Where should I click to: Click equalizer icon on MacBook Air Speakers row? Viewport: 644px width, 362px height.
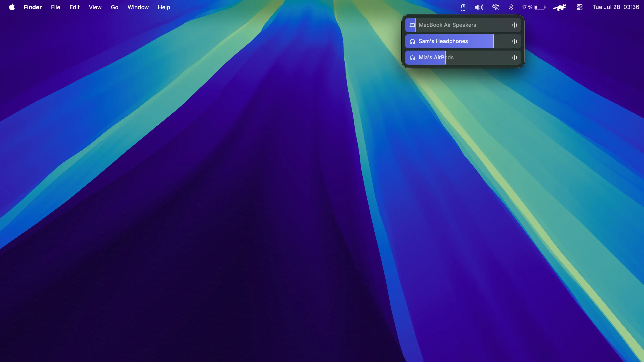point(514,25)
